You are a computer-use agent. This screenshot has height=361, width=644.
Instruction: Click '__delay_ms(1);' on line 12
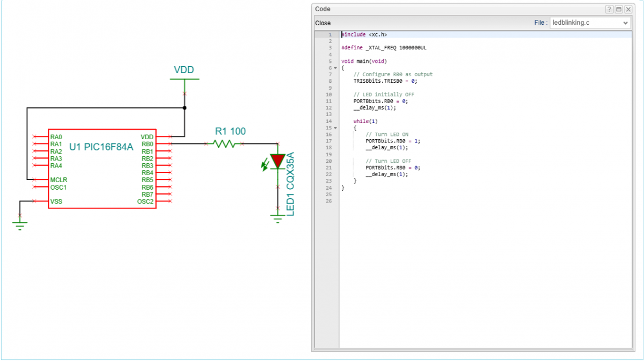point(375,107)
